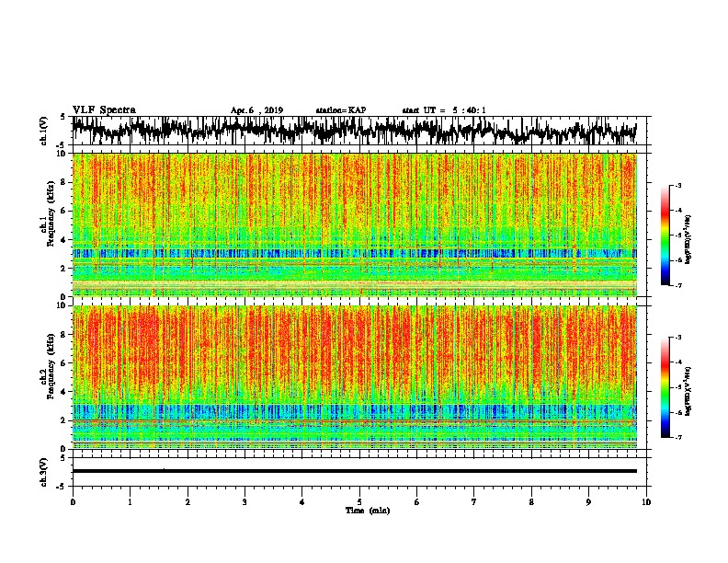Screen dimensions: 728x563
Task: Select the "Apr. 6, 2019" date label
Action: [x=256, y=110]
